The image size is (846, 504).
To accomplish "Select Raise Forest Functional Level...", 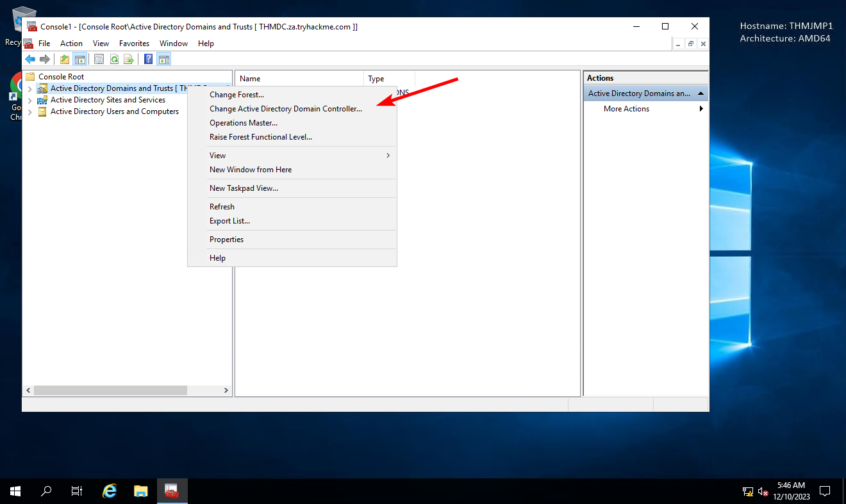I will point(292,137).
